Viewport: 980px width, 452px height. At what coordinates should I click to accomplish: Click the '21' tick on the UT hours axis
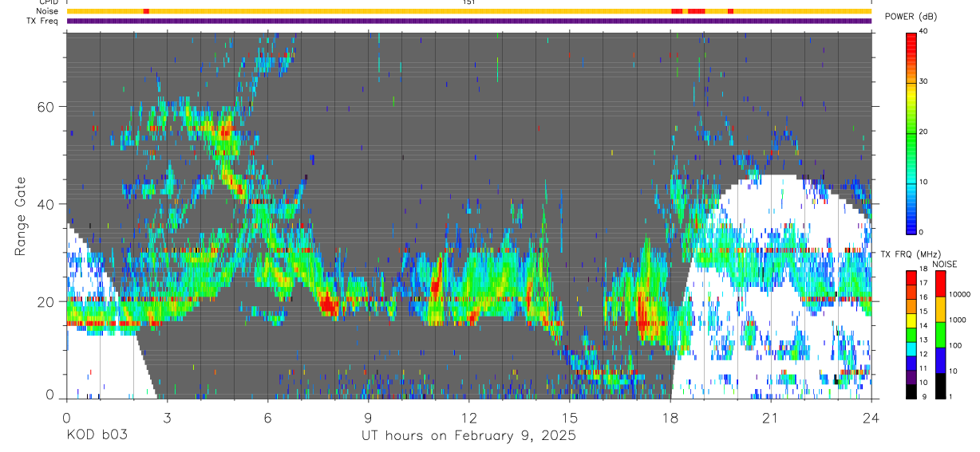(x=771, y=419)
